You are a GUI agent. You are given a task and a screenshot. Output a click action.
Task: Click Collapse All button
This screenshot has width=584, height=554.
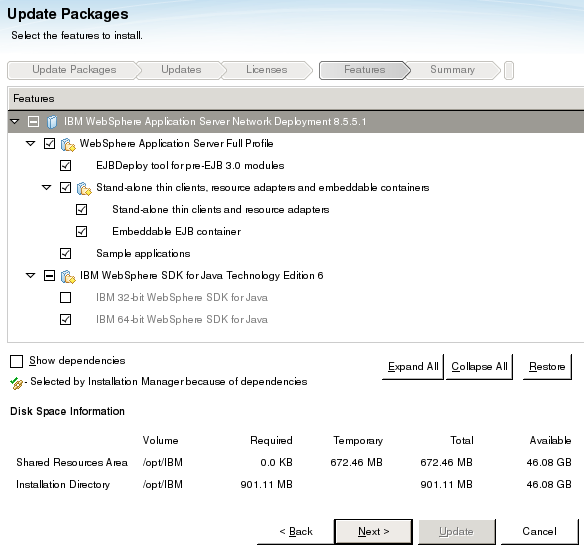pos(479,367)
